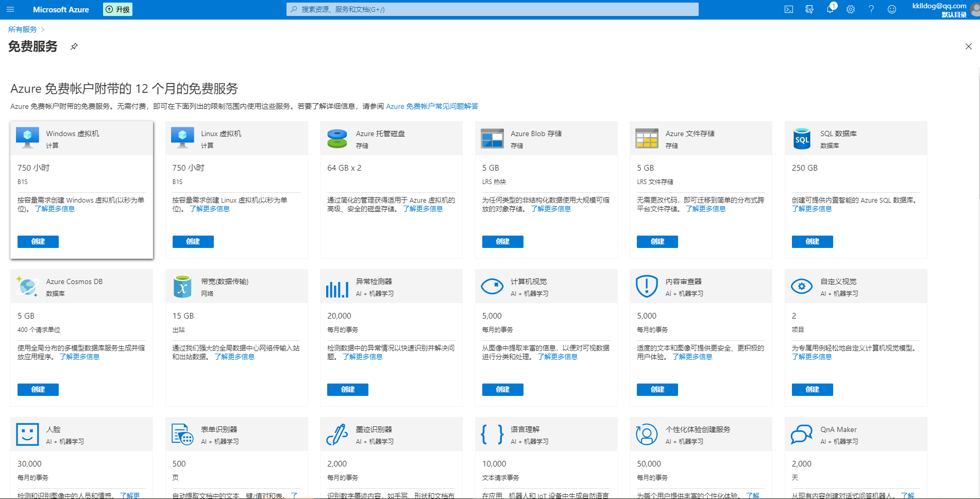Image resolution: width=980 pixels, height=499 pixels.
Task: Open 了解更多信息 for 内容审查器
Action: pos(692,357)
